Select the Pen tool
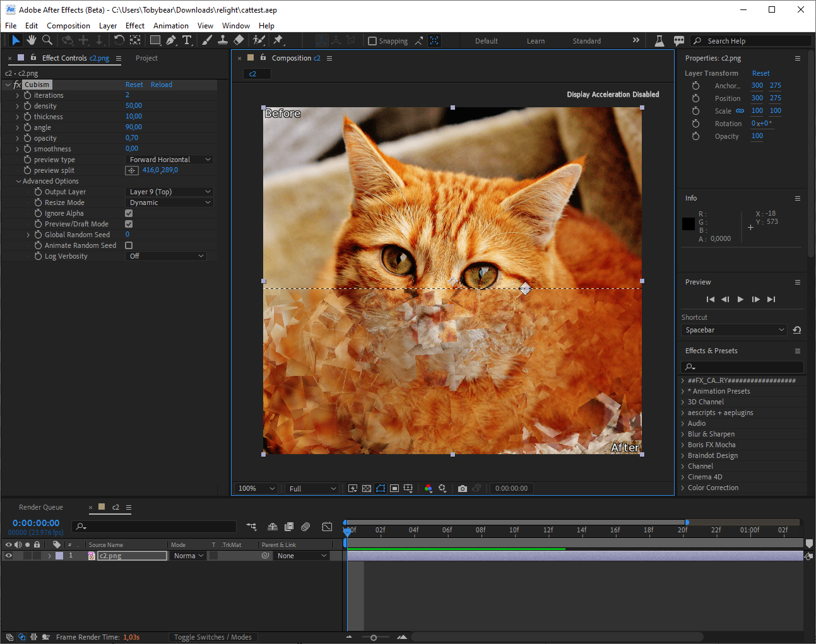Image resolution: width=816 pixels, height=644 pixels. 171,40
